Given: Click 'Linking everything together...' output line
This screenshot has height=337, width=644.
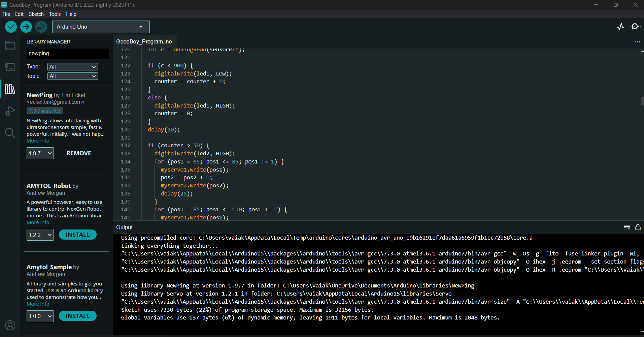Looking at the screenshot, I should pyautogui.click(x=170, y=246).
